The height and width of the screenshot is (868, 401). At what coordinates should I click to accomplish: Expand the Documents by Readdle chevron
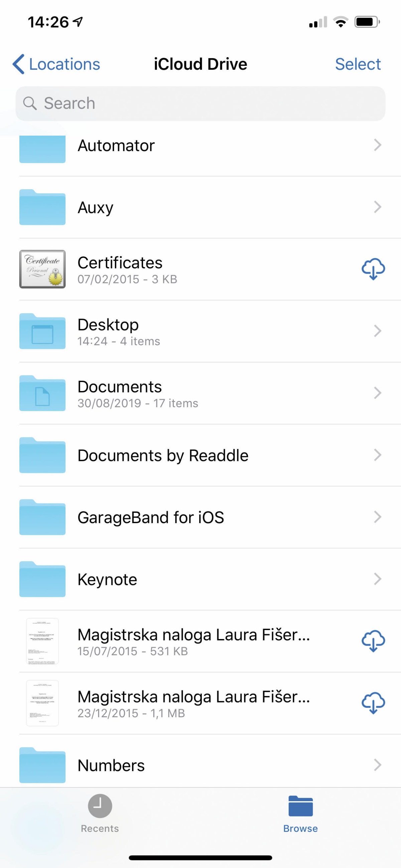tap(378, 455)
